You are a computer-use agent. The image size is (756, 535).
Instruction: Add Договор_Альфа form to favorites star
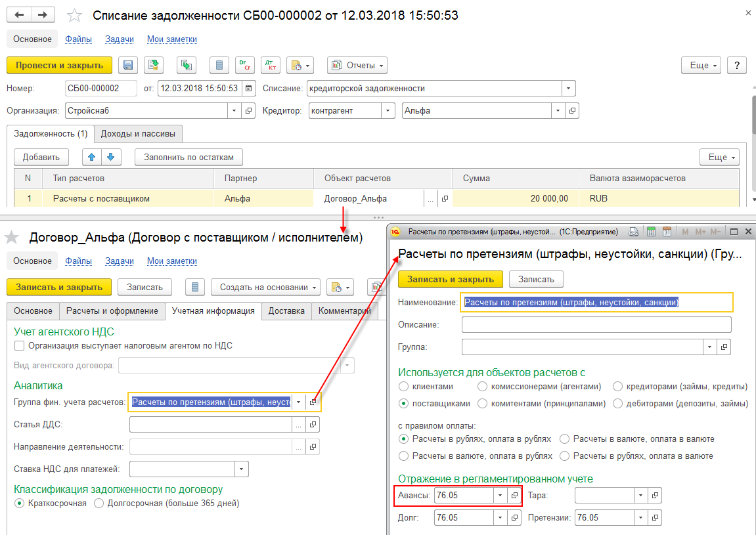point(12,237)
